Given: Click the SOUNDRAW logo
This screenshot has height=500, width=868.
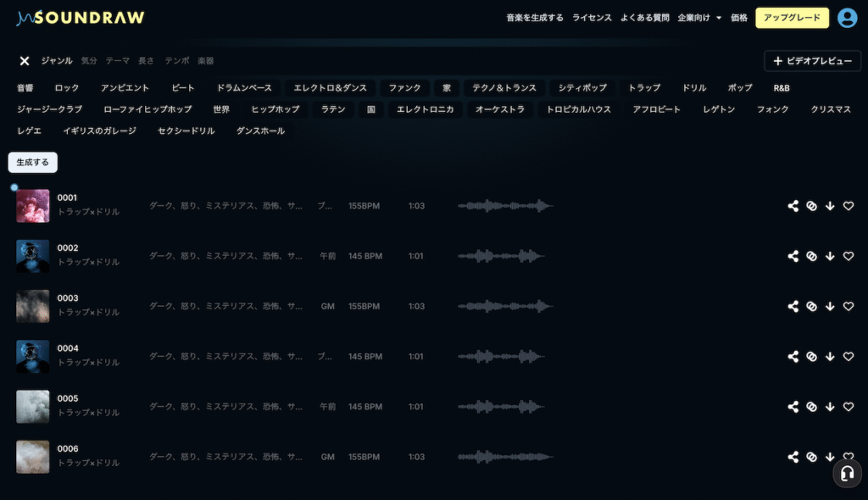Looking at the screenshot, I should coord(81,18).
